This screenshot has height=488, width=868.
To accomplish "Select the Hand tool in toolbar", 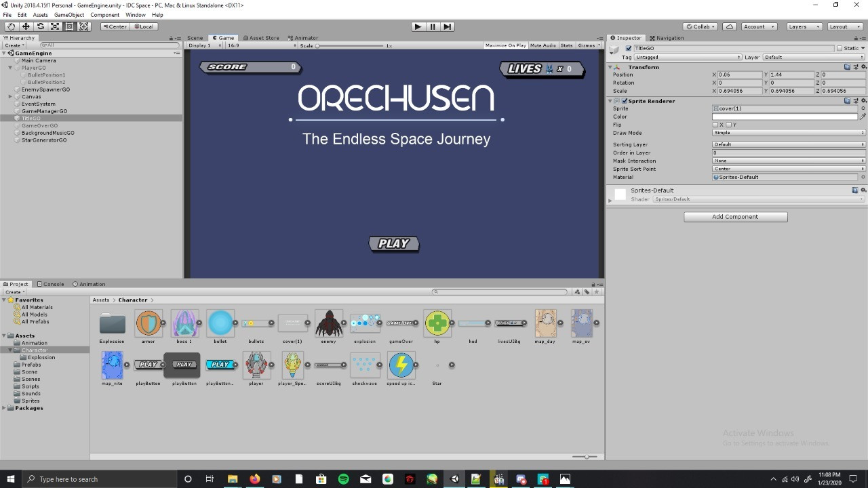I will point(11,26).
